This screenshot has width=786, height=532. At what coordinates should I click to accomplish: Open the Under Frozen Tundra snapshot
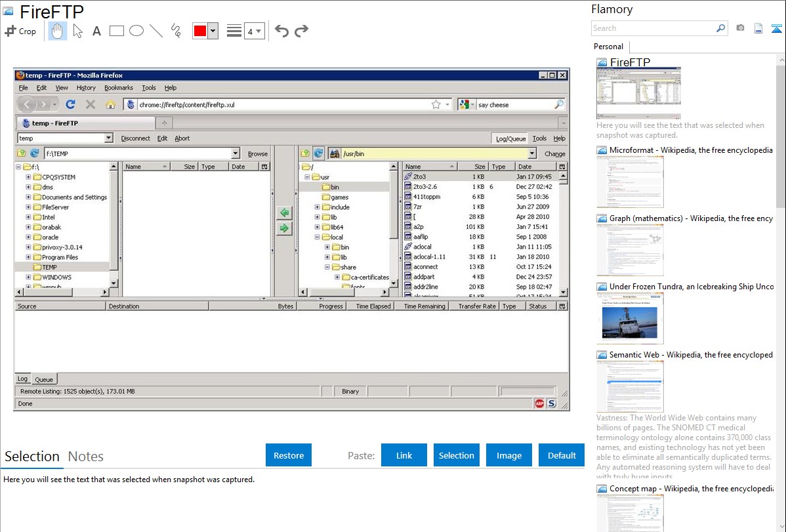pyautogui.click(x=630, y=318)
